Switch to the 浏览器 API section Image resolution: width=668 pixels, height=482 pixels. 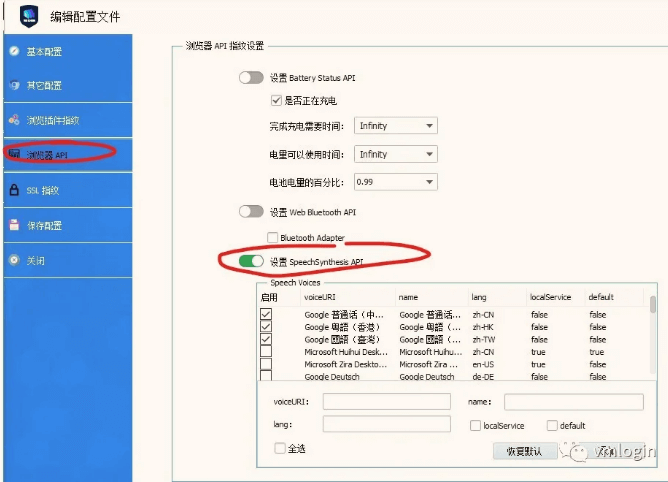[x=68, y=155]
